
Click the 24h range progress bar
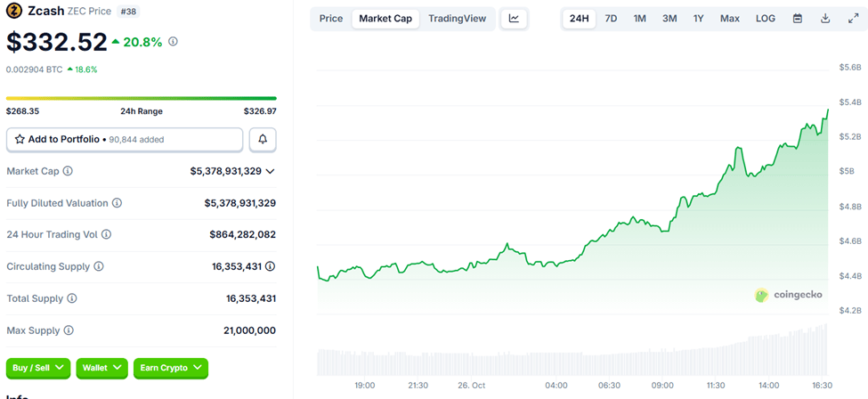coord(141,98)
